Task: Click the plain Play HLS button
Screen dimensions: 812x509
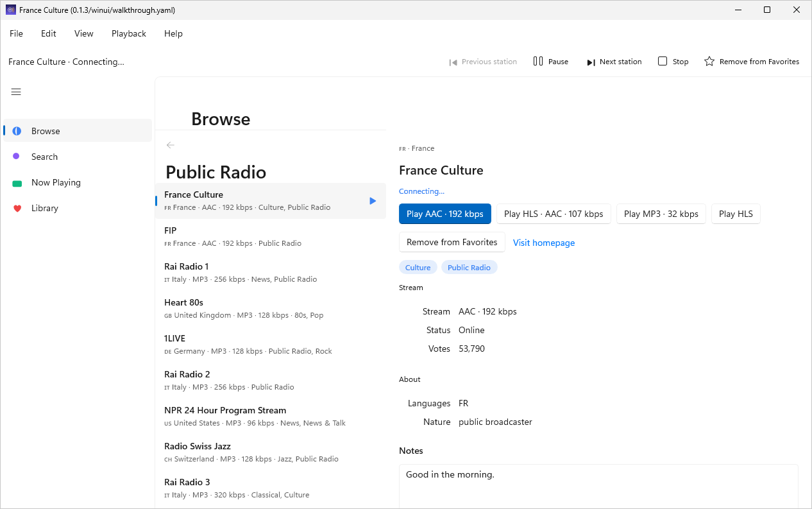Action: pos(736,214)
